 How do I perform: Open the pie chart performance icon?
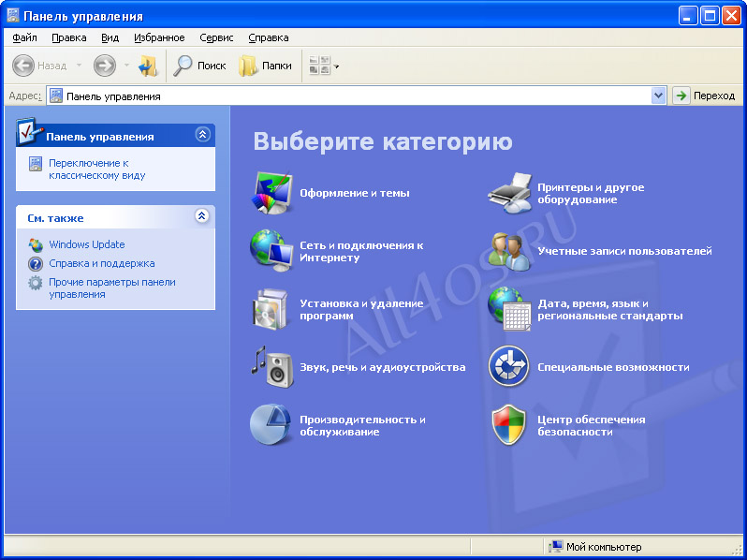271,424
